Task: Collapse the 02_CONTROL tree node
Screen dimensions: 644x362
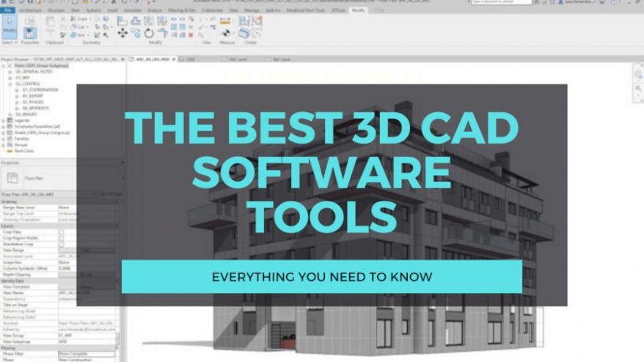Action: (x=10, y=84)
